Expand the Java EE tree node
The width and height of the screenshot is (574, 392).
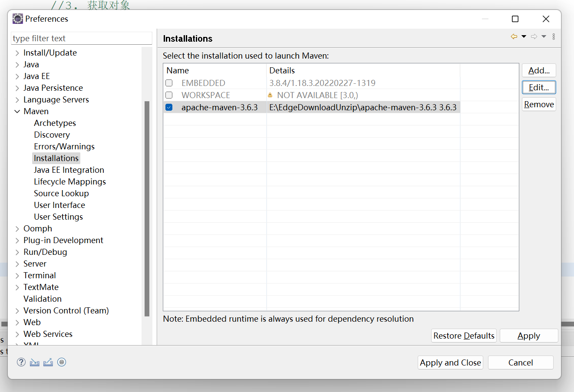[17, 76]
